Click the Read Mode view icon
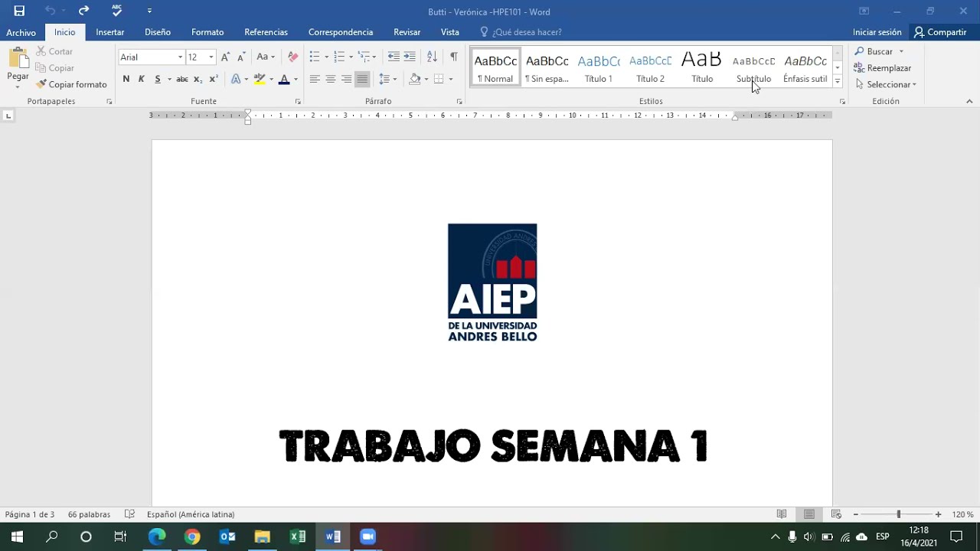The height and width of the screenshot is (551, 980). click(x=782, y=514)
